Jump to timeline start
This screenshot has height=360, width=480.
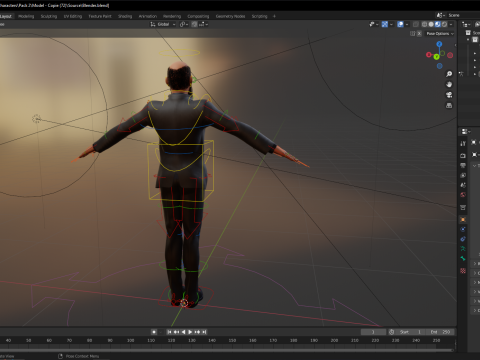click(169, 332)
